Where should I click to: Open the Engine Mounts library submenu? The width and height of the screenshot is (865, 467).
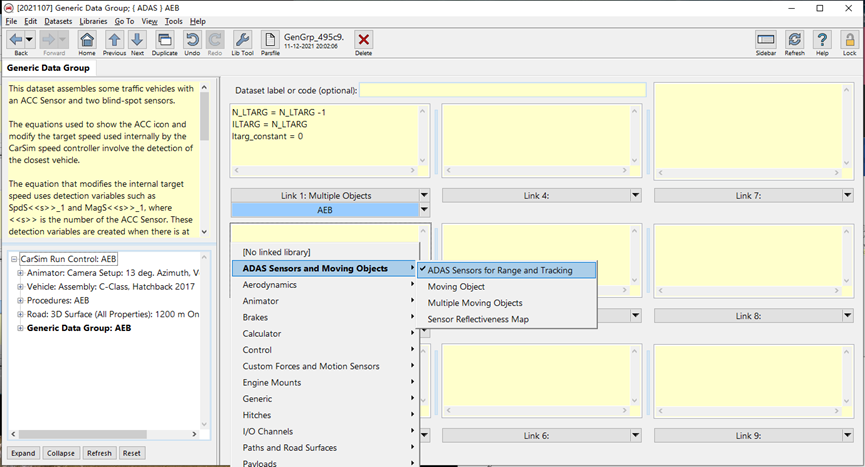point(325,383)
